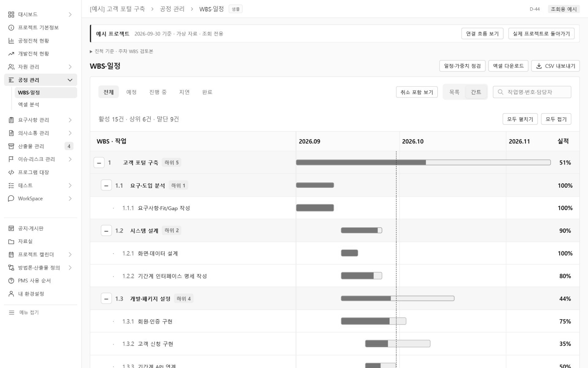Click 공정 관리 breadcrumb link
Screen dimensions: 588x368
172,9
